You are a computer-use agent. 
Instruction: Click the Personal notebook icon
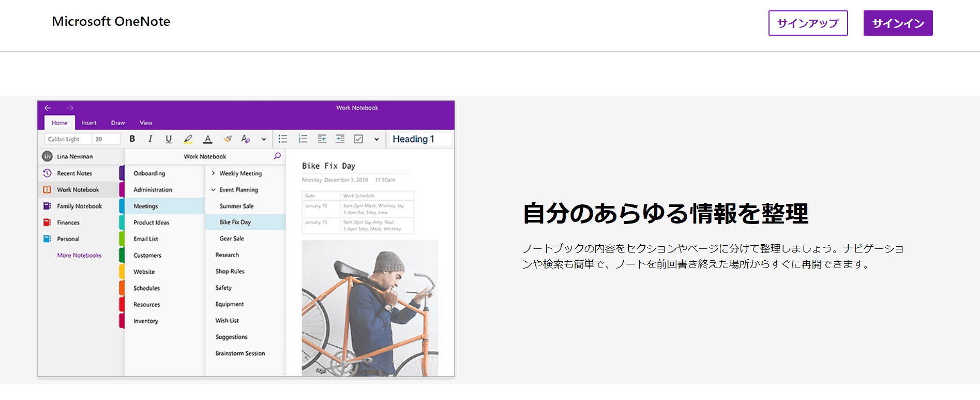47,239
